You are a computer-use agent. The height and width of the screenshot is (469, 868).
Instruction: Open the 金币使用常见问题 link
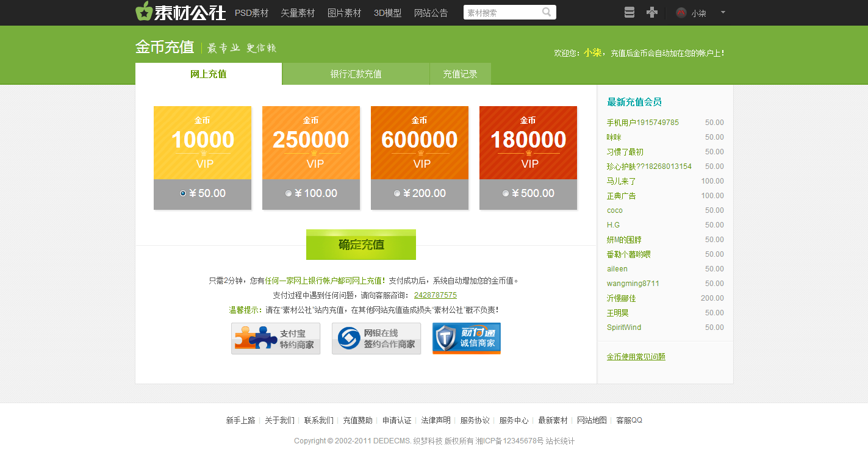(636, 357)
